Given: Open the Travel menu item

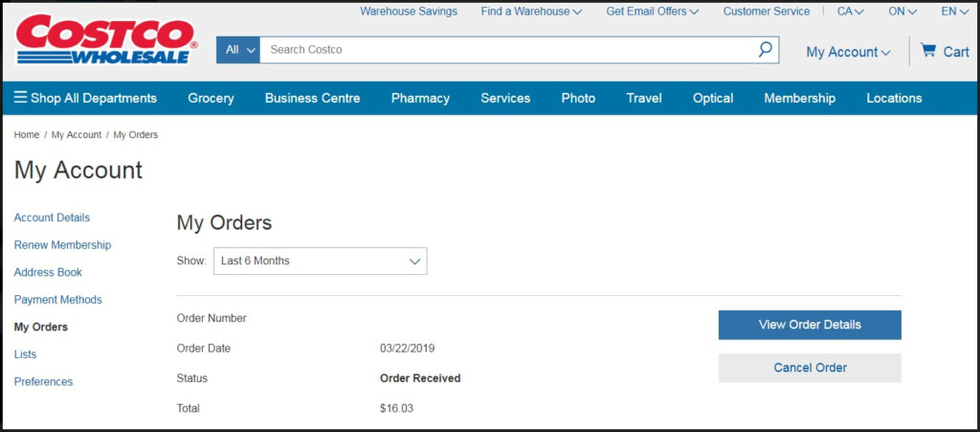Looking at the screenshot, I should (644, 98).
